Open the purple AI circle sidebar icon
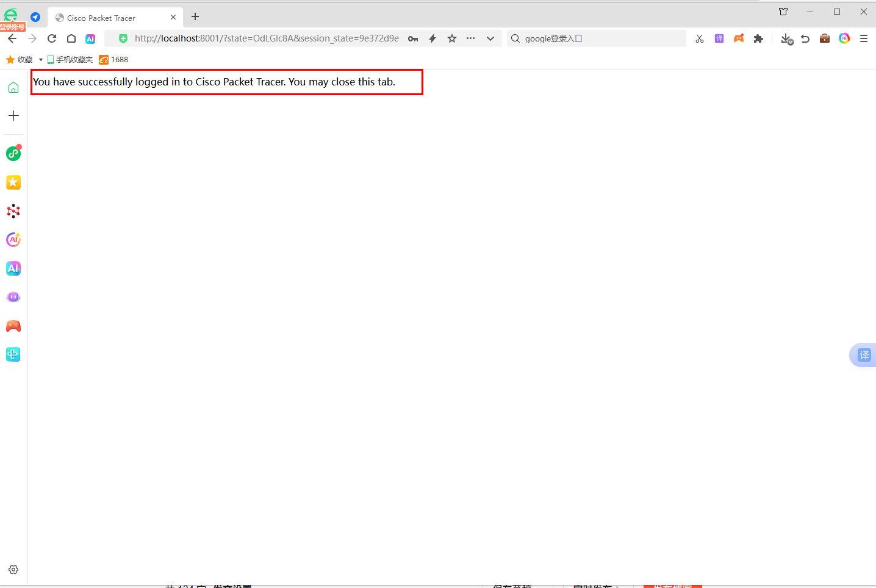Viewport: 876px width, 588px height. coord(13,240)
